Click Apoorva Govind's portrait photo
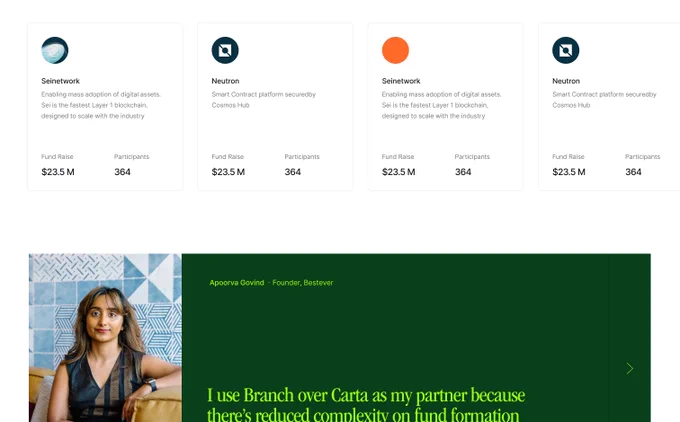Image resolution: width=680 pixels, height=422 pixels. pyautogui.click(x=105, y=338)
